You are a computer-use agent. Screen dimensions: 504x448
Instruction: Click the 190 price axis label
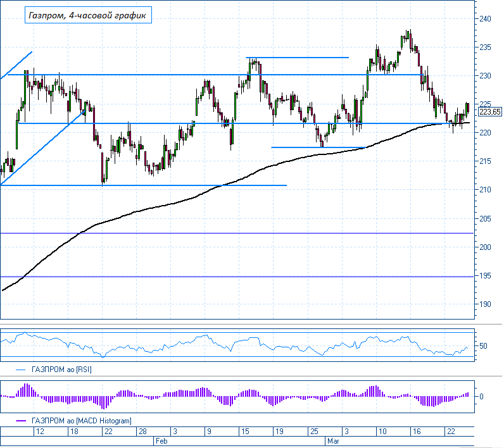(486, 304)
